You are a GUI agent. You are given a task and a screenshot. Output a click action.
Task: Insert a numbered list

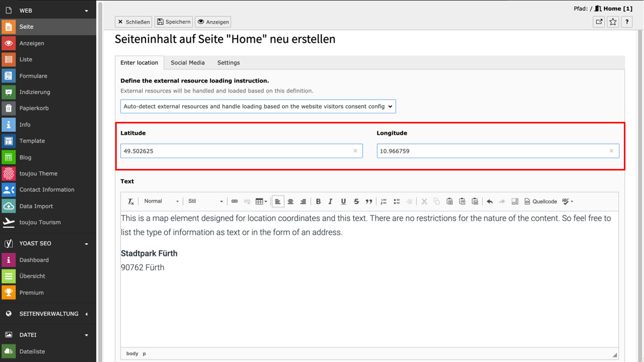383,201
